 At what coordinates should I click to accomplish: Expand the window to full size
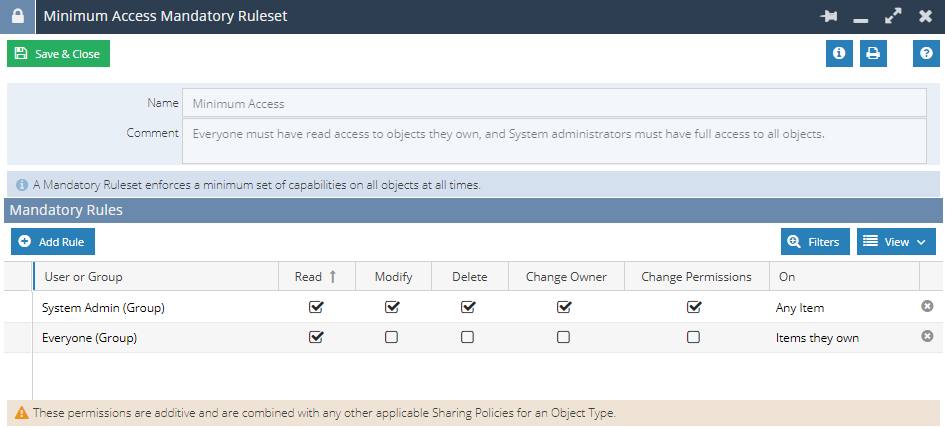coord(893,16)
